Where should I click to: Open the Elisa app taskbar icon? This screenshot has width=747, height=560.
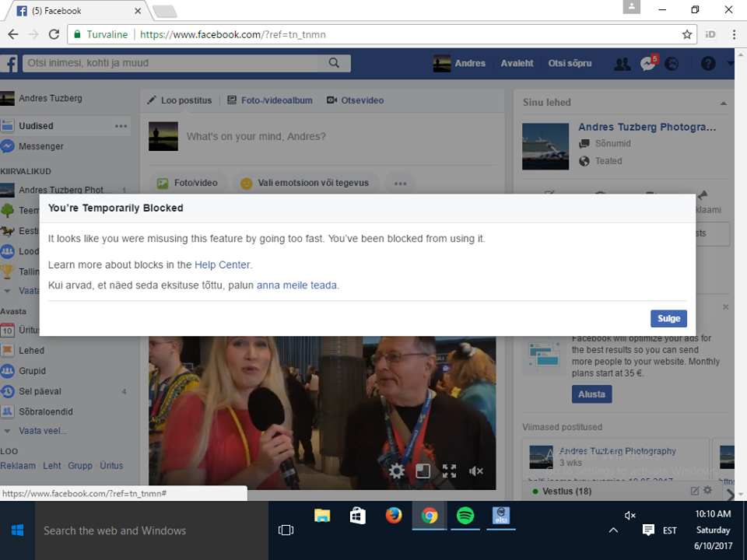[500, 516]
